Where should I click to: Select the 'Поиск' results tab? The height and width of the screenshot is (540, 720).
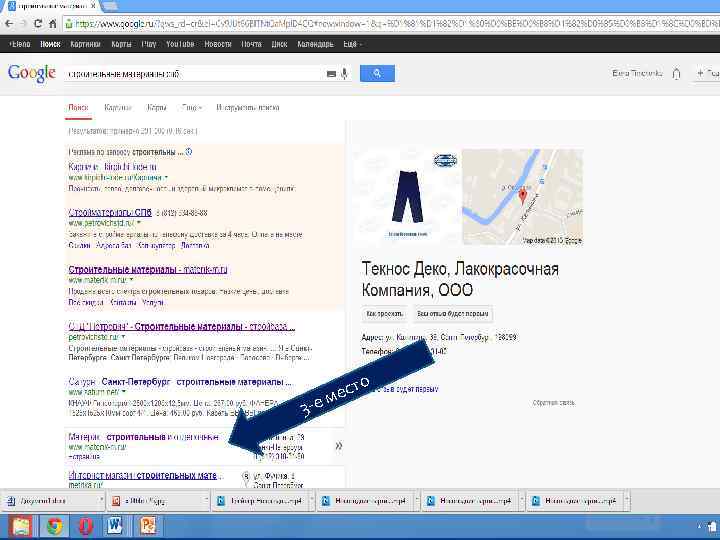tap(78, 108)
